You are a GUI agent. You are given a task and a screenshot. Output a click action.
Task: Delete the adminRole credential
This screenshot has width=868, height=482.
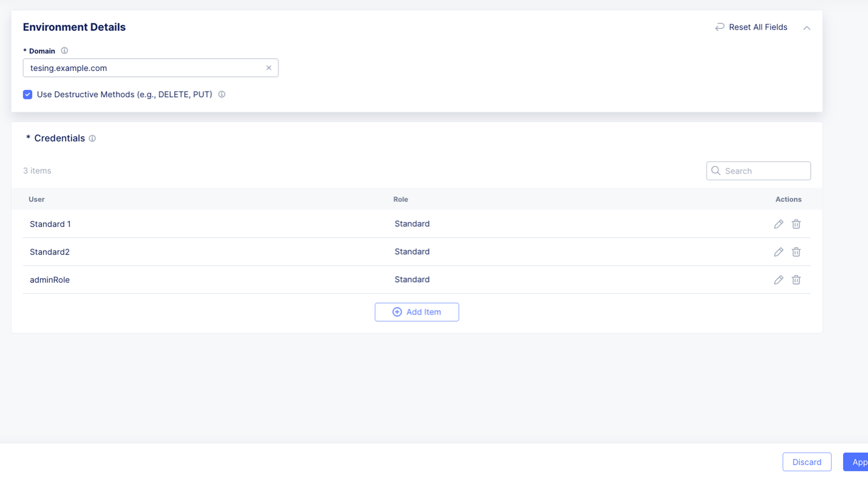[x=796, y=280]
